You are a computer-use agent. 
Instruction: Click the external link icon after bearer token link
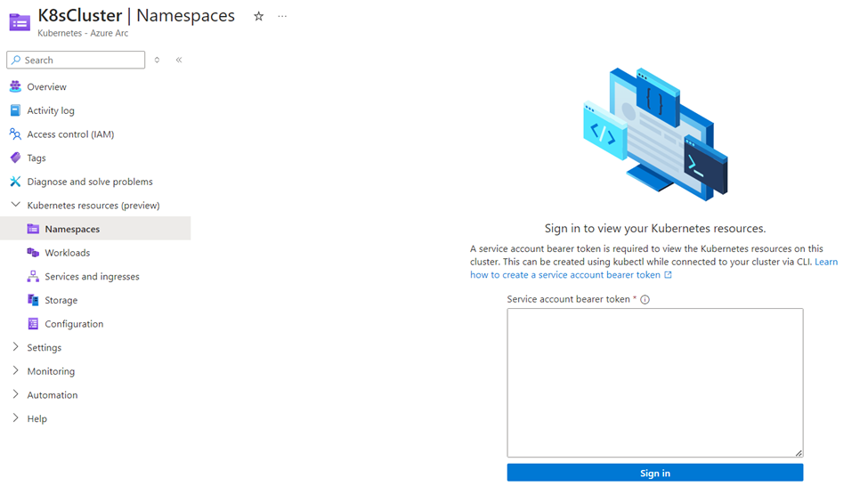point(669,274)
